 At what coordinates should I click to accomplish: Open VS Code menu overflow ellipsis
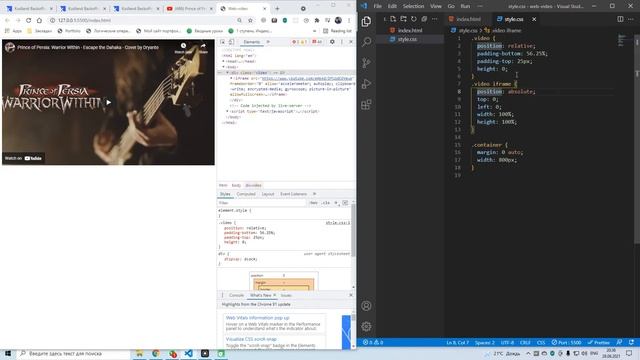[480, 6]
